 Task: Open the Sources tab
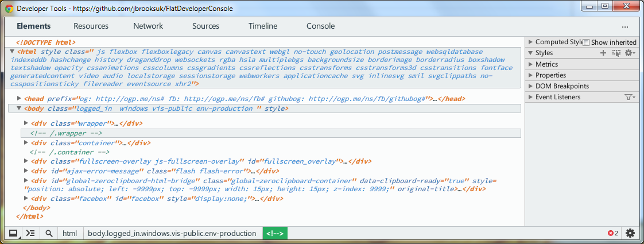coord(205,26)
